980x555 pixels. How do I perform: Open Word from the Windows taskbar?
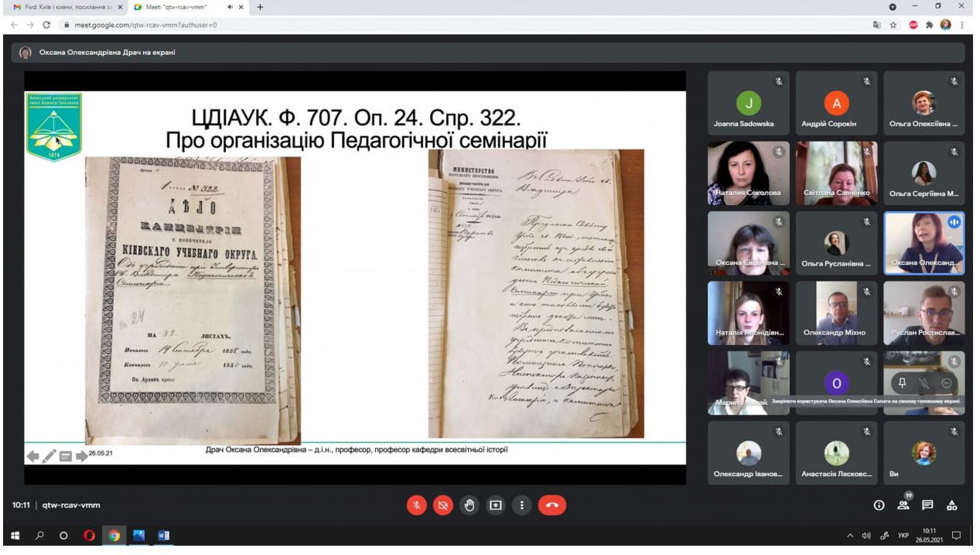pos(163,536)
